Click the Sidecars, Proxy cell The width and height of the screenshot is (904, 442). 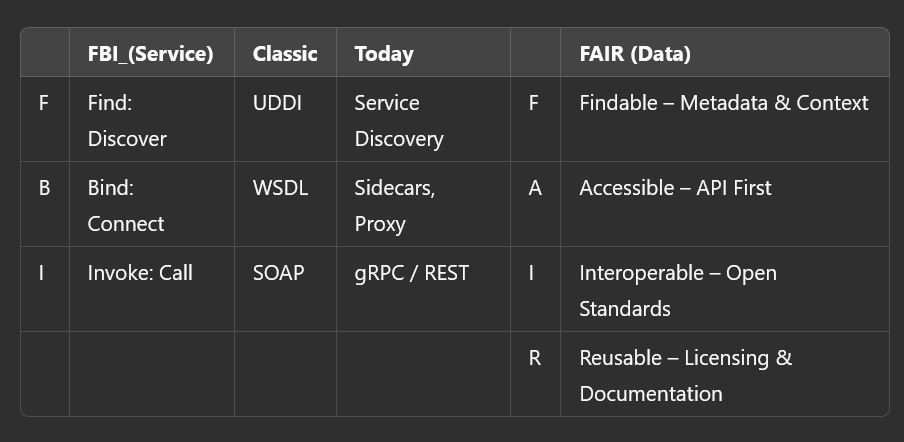coord(394,205)
